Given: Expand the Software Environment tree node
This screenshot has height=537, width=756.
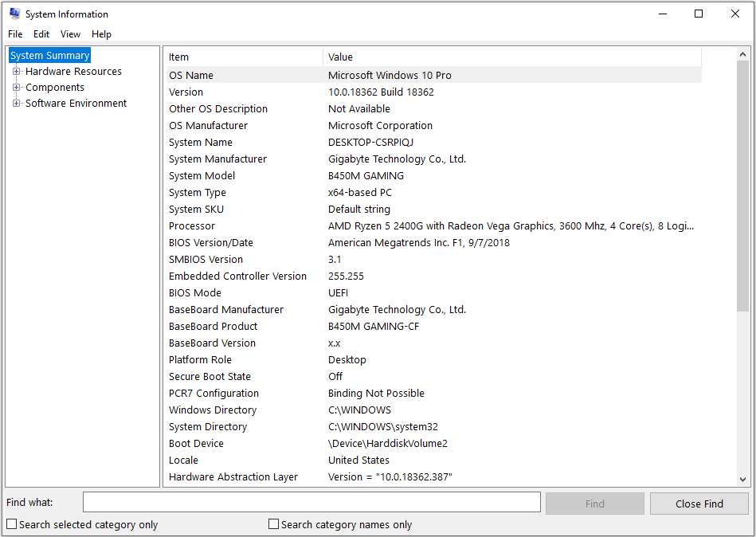Looking at the screenshot, I should click(x=17, y=103).
